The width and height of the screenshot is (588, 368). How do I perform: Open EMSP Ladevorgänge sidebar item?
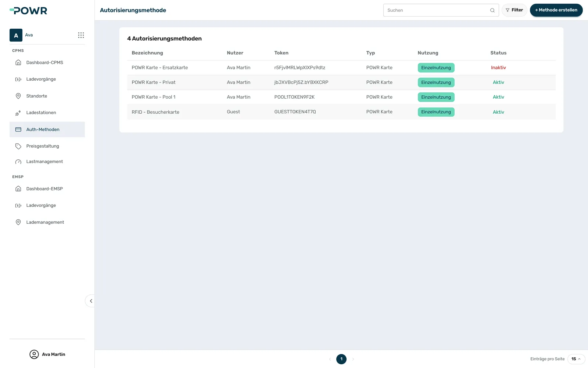pos(47,205)
